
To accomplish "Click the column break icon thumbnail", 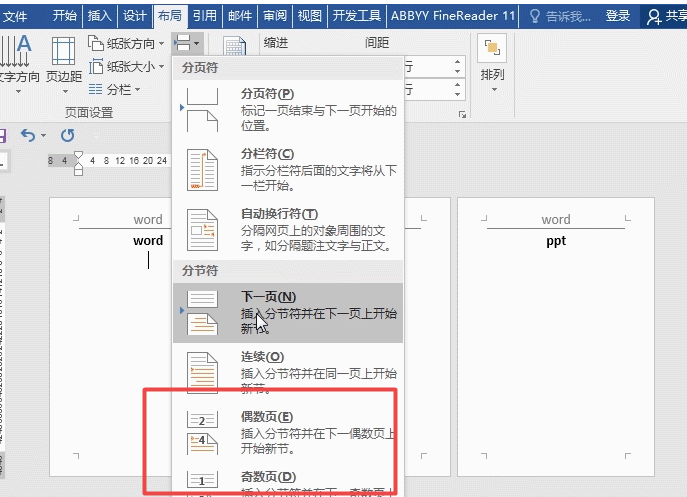I will (202, 170).
